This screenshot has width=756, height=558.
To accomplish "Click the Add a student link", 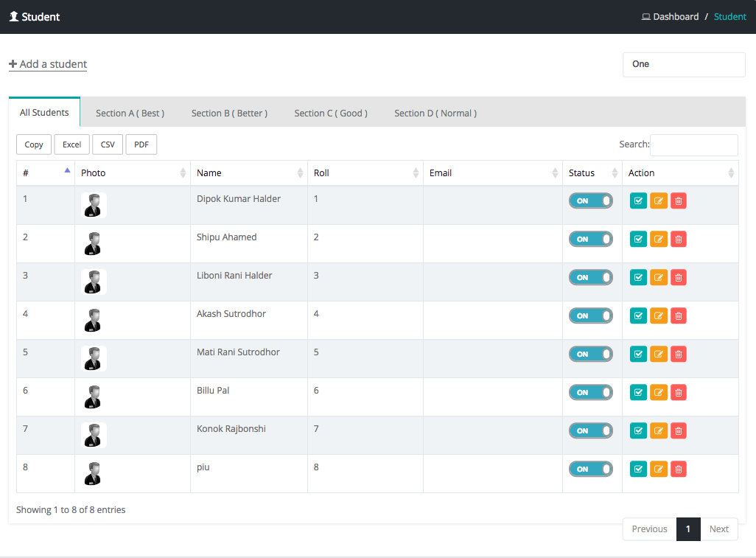I will coord(48,64).
